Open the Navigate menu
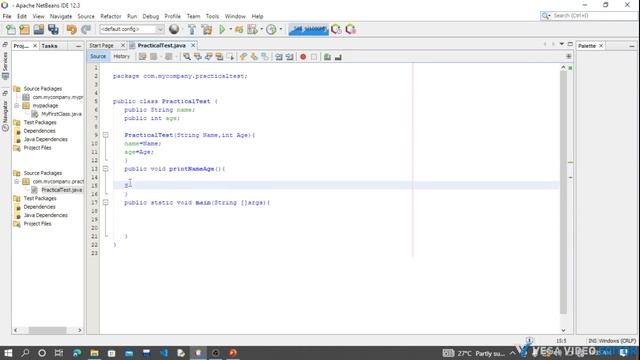640x360 pixels. tap(61, 16)
